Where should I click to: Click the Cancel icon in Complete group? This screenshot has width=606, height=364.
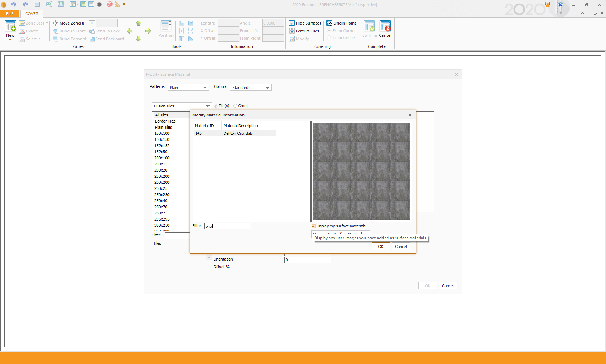click(x=385, y=26)
